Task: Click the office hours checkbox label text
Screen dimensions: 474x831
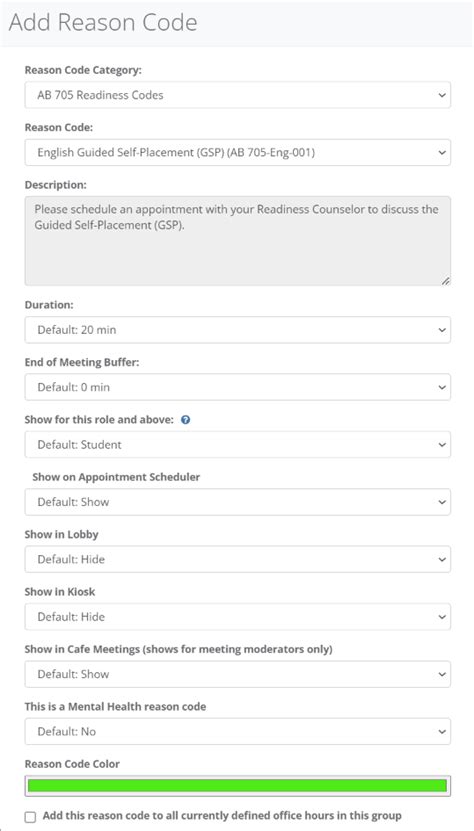Action: (x=222, y=816)
